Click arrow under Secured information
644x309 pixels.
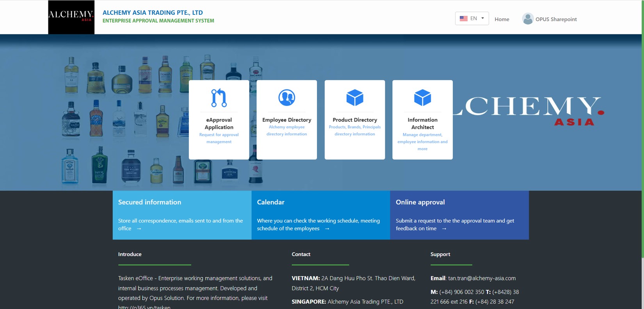tap(139, 229)
